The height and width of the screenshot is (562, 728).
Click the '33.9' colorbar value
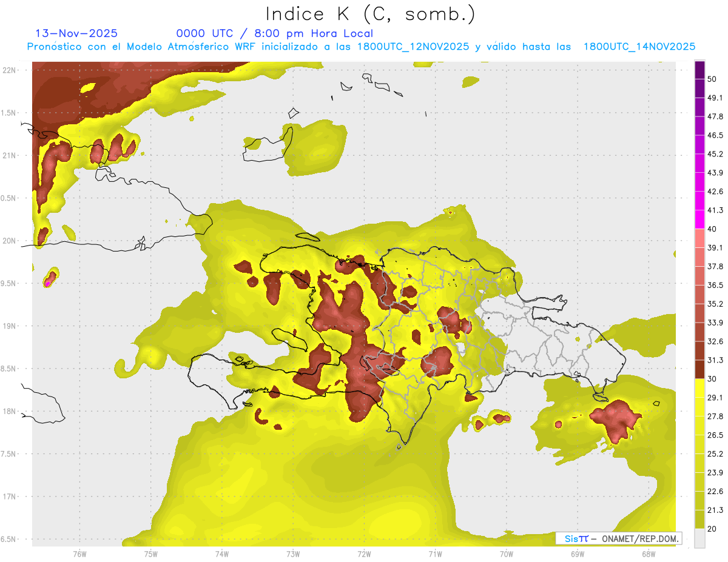click(715, 323)
